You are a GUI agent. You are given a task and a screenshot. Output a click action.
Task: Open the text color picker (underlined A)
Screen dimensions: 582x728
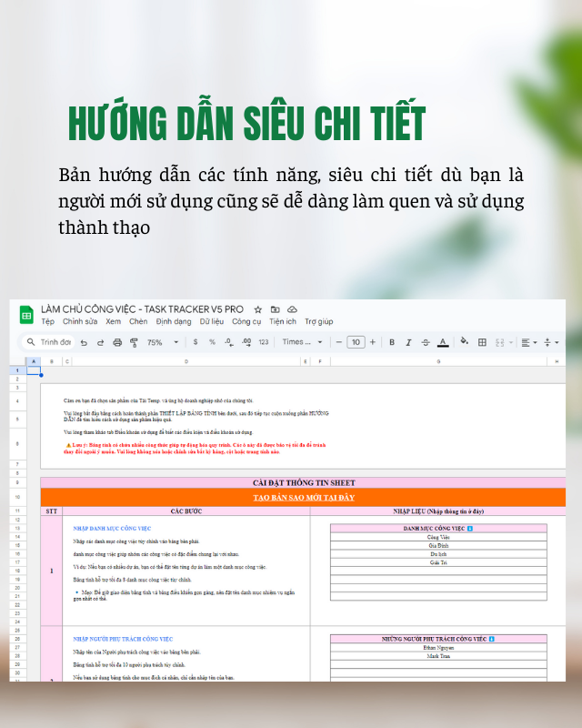(442, 342)
